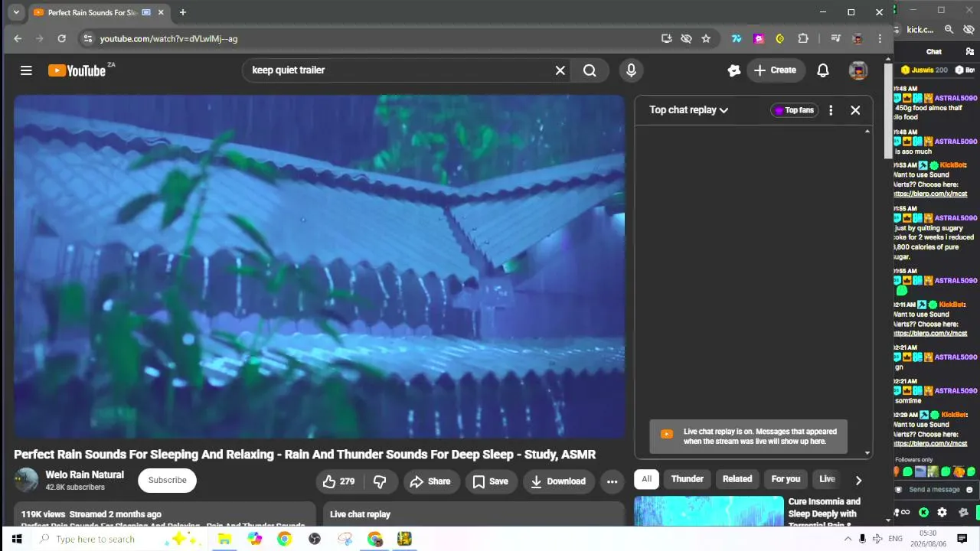Open Chrome three-dot menu
The width and height of the screenshot is (980, 551).
[880, 38]
